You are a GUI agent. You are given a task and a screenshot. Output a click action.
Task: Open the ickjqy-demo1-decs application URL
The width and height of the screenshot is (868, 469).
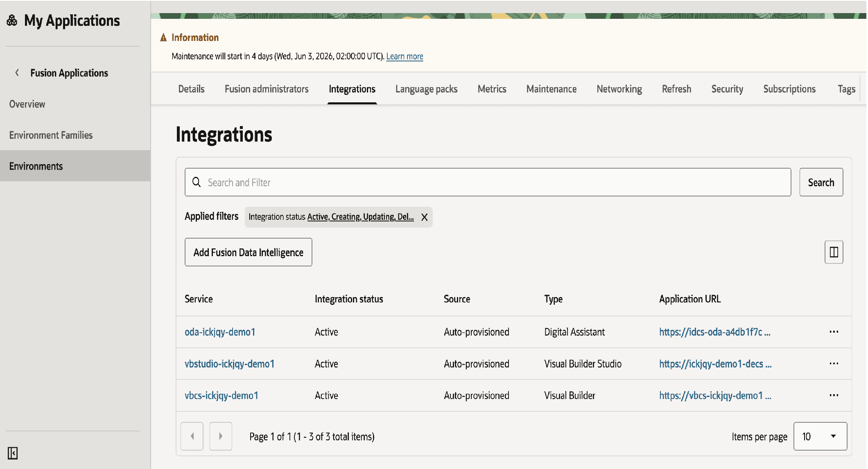pyautogui.click(x=715, y=364)
